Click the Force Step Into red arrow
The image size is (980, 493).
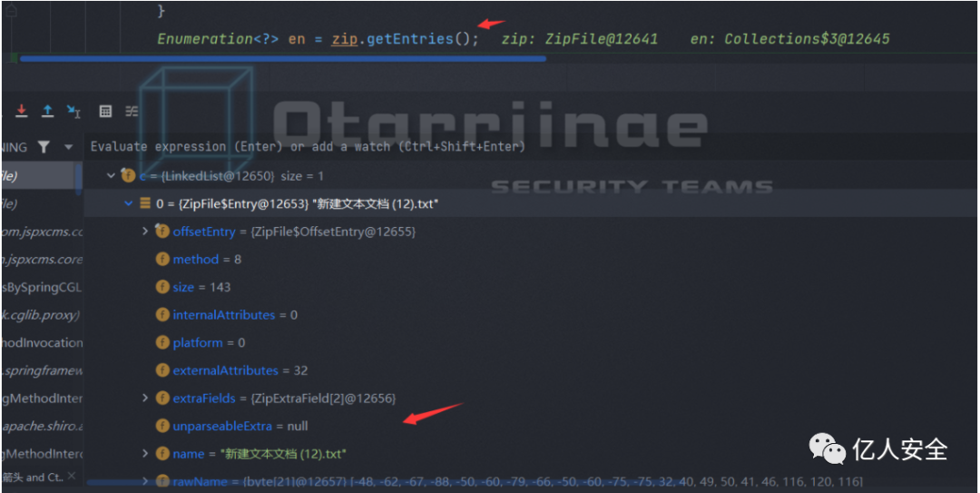click(x=22, y=111)
